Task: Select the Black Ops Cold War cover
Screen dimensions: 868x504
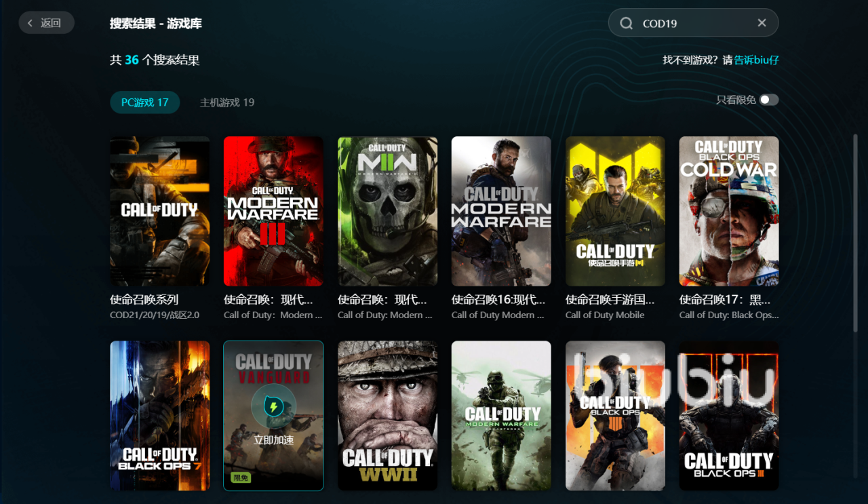Action: coord(729,211)
